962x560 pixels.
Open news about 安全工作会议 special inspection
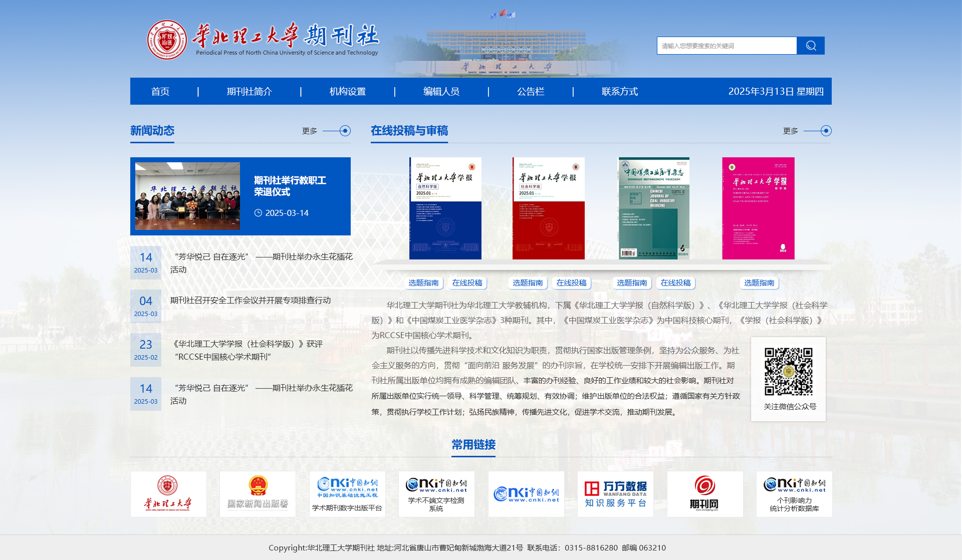point(250,300)
